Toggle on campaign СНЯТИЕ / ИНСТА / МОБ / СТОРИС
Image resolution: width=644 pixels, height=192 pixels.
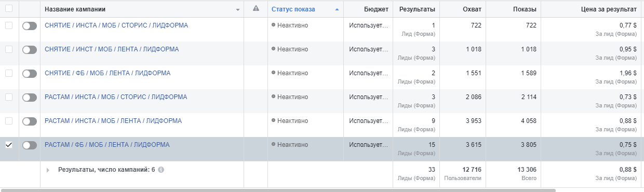pos(30,26)
